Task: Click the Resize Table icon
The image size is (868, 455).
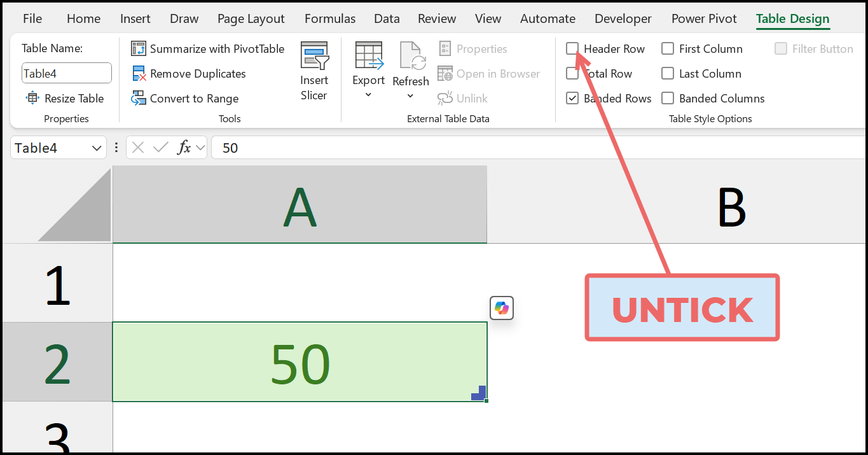Action: click(32, 99)
